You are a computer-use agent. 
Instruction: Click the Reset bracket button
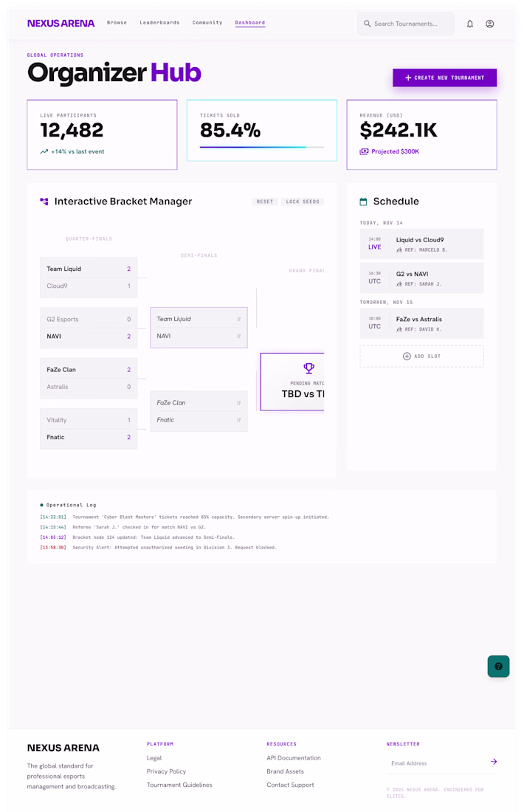265,202
